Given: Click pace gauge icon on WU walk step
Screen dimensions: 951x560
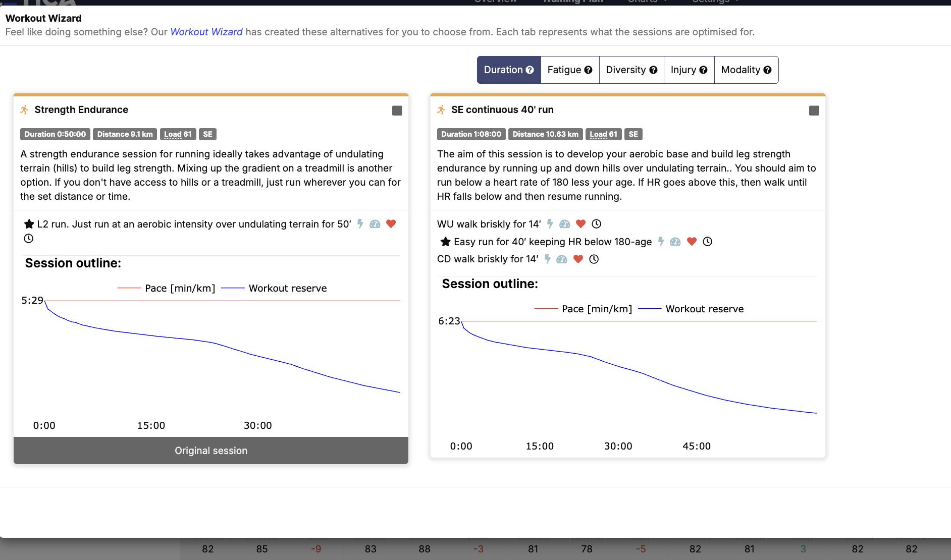Looking at the screenshot, I should 565,224.
